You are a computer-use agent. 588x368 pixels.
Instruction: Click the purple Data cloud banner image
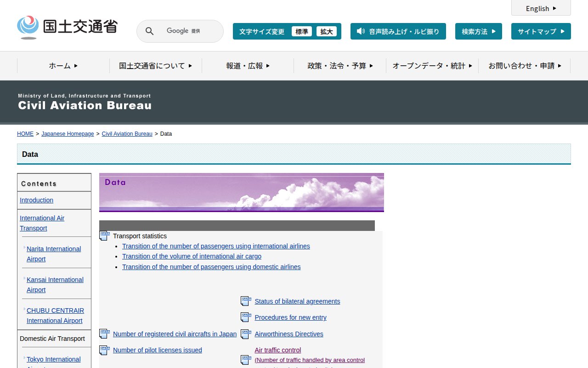point(241,192)
